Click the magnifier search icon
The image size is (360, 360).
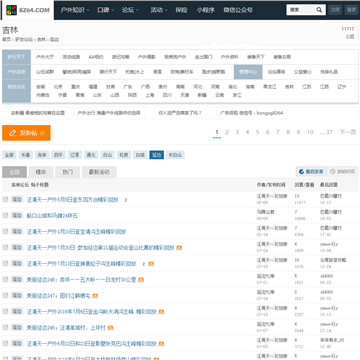tap(319, 10)
